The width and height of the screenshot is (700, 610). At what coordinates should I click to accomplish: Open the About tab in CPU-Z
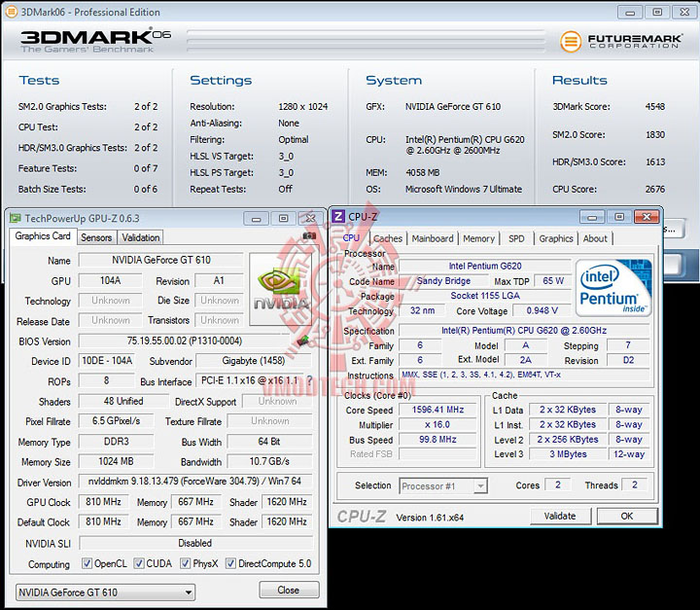click(x=595, y=238)
